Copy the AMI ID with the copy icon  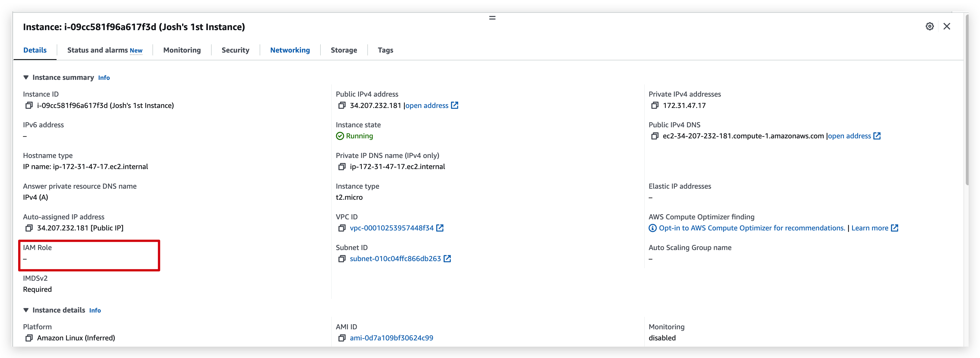click(x=342, y=338)
